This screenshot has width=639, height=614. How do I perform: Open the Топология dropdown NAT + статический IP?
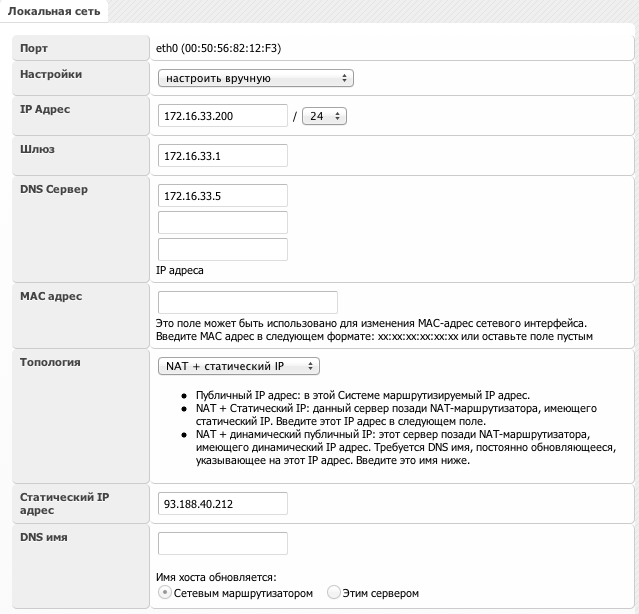tap(239, 366)
